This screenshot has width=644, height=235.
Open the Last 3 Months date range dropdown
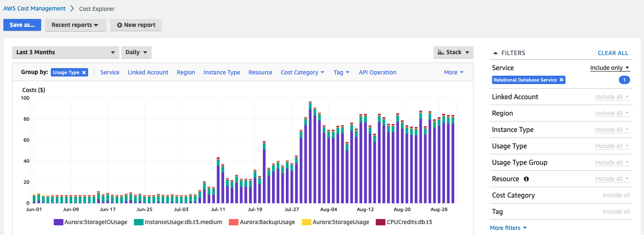click(65, 52)
